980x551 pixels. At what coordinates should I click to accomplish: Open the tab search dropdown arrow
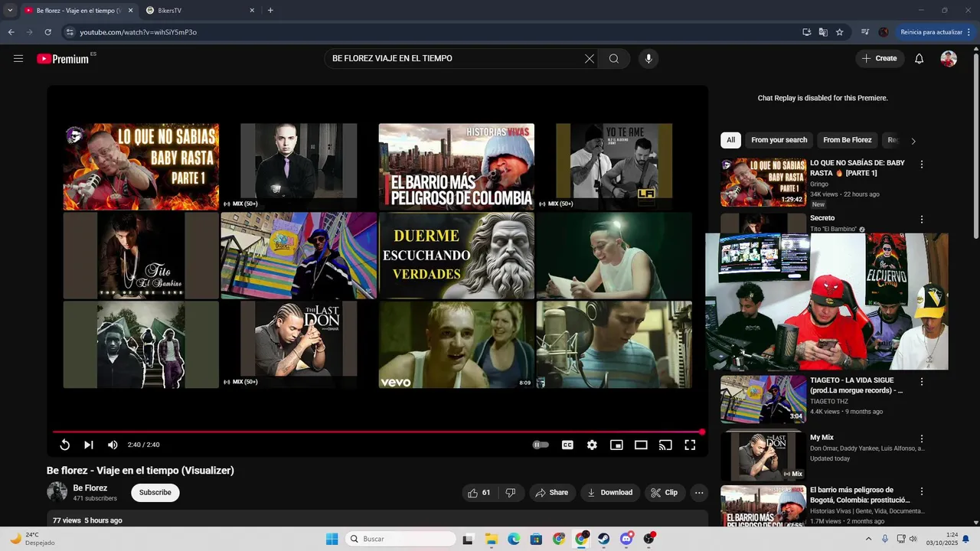(10, 11)
